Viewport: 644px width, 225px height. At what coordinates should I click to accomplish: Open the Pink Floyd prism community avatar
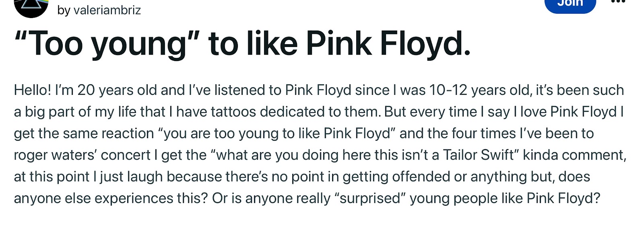(31, 6)
